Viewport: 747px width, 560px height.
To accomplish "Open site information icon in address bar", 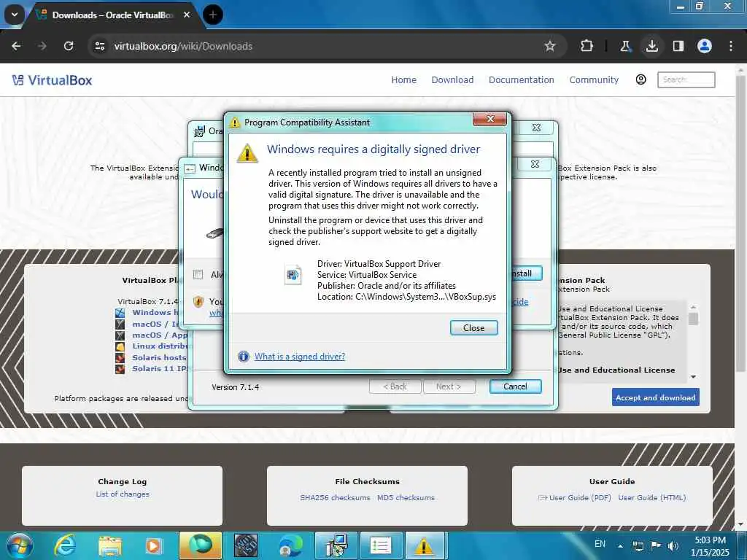I will [x=99, y=46].
